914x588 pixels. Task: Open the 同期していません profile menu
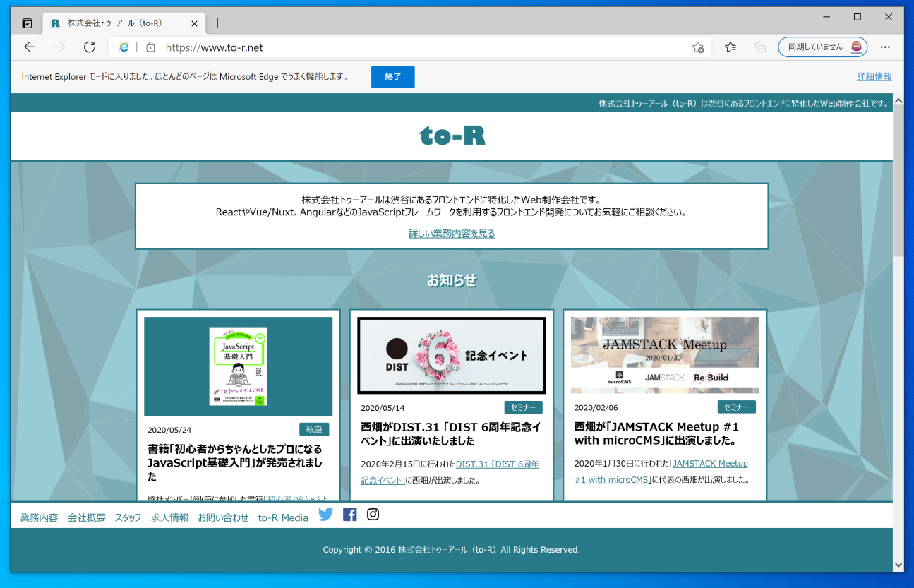pyautogui.click(x=822, y=47)
